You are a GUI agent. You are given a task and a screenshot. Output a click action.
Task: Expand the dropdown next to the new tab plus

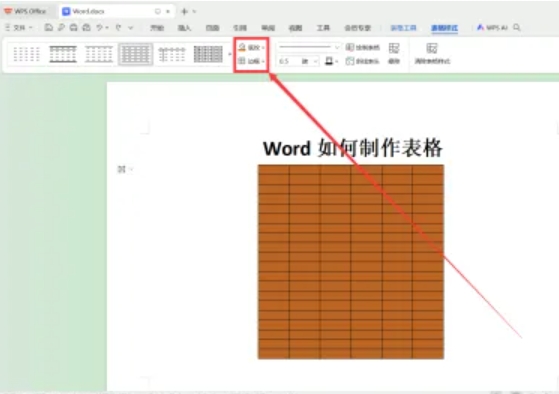(194, 11)
